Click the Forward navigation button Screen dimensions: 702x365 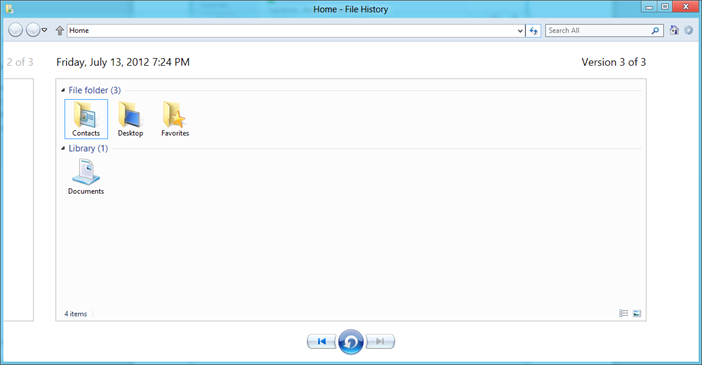pyautogui.click(x=33, y=30)
